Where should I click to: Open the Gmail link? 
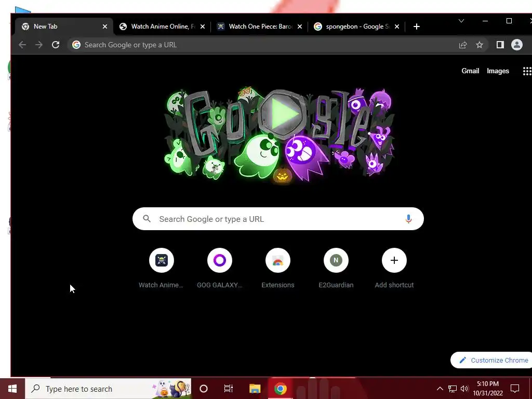coord(470,71)
